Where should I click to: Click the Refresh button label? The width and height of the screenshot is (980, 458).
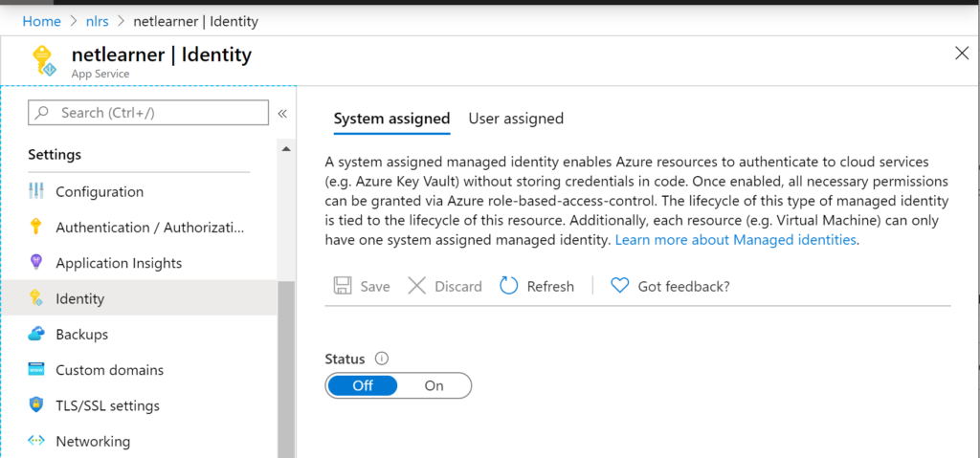point(550,286)
